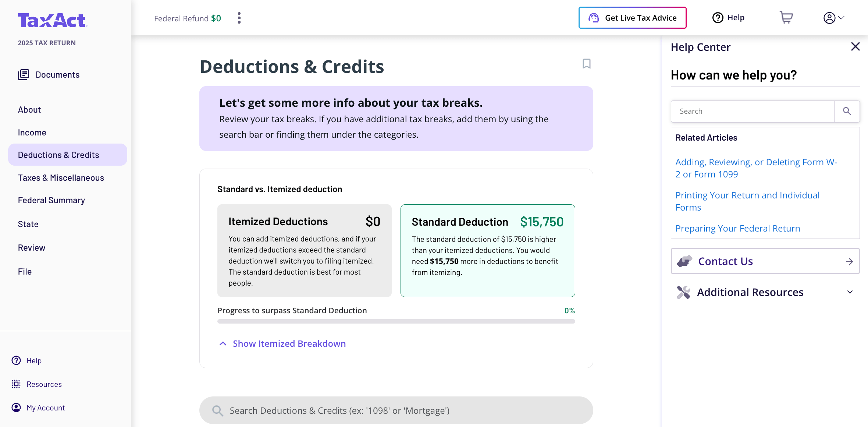
Task: Click the standard deduction progress bar
Action: [396, 321]
